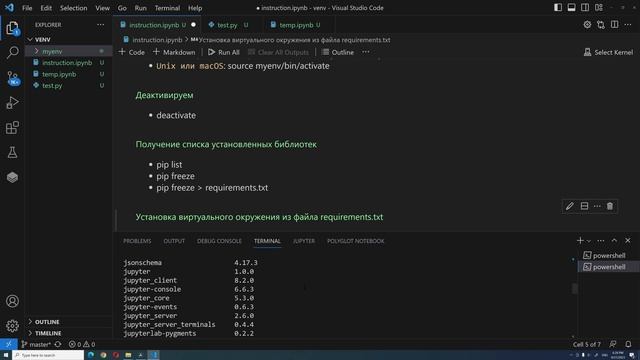Open the Source Control view
The image size is (640, 360).
12,78
